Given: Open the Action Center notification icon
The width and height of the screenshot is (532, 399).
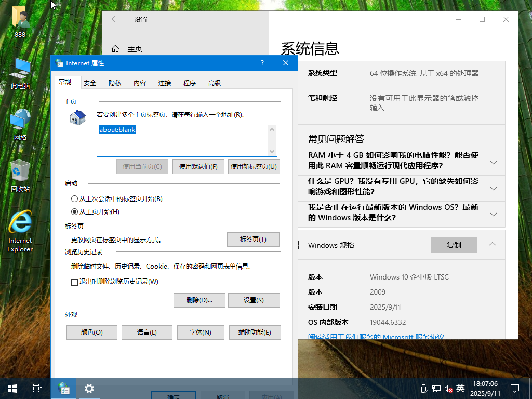Looking at the screenshot, I should (514, 388).
